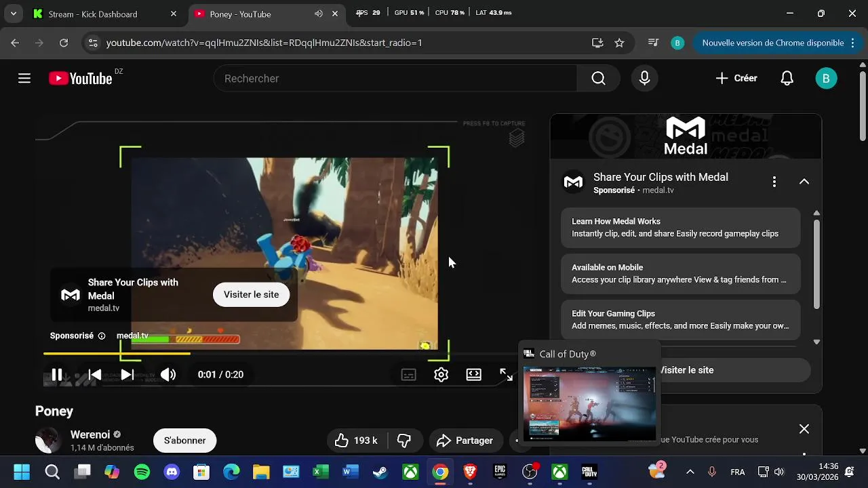Toggle subtitles in the player

(x=408, y=375)
